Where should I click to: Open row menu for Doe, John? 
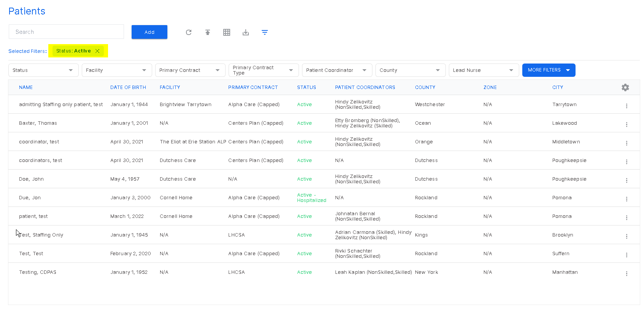[x=627, y=180]
